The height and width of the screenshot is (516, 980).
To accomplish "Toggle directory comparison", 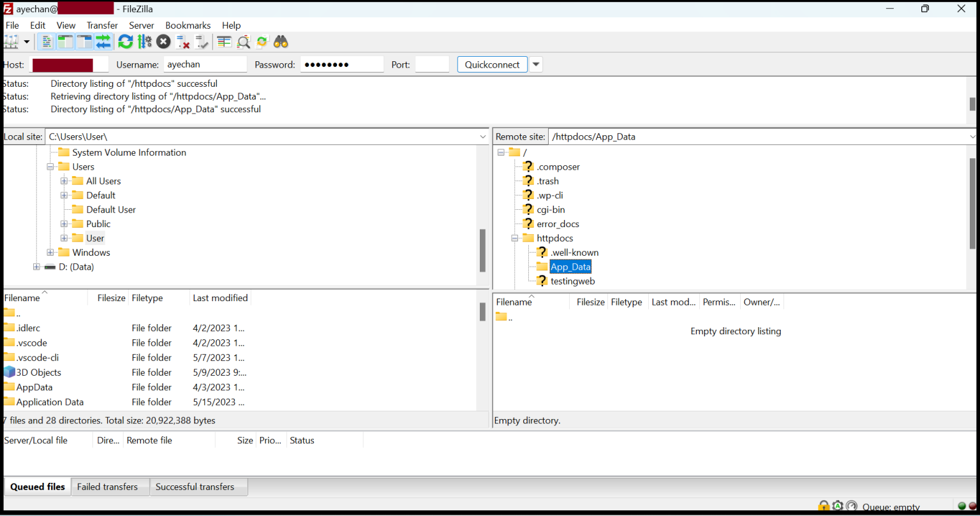I will point(243,42).
